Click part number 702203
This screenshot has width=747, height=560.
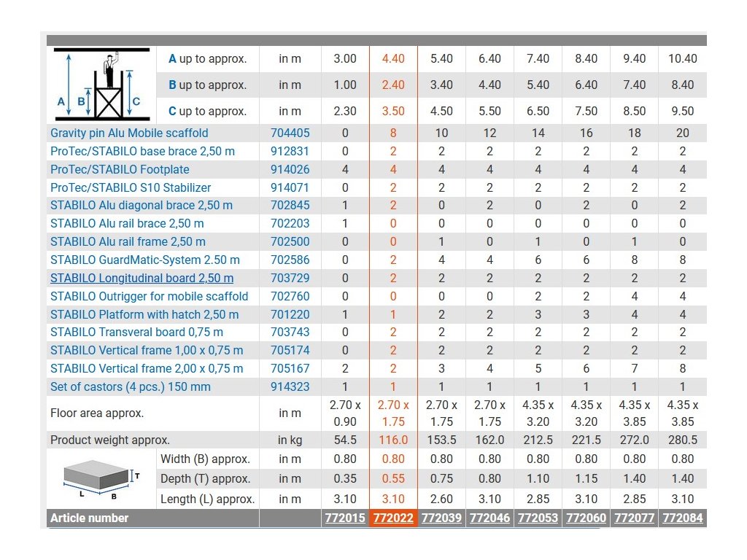(290, 223)
